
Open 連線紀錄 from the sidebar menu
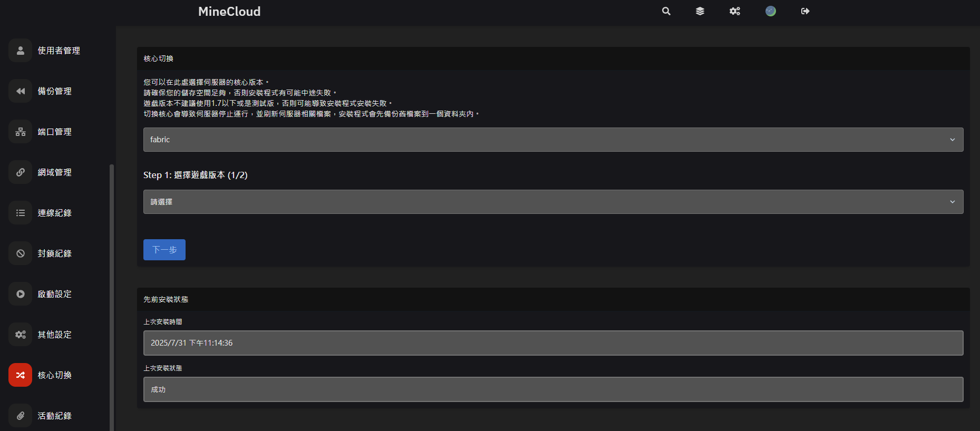54,213
